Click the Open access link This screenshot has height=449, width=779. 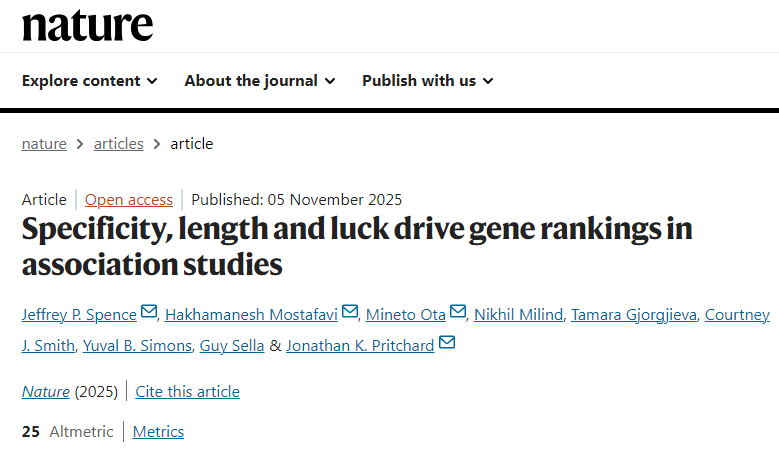coord(129,199)
